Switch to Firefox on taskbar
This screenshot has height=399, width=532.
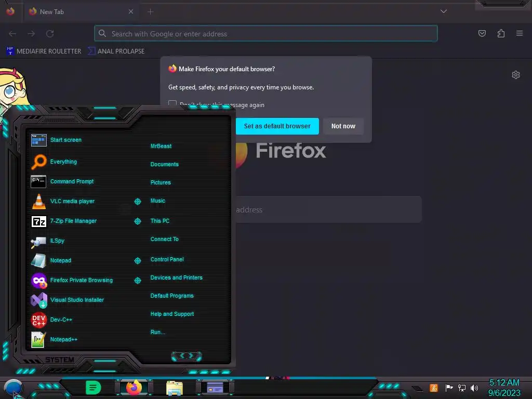pyautogui.click(x=134, y=388)
